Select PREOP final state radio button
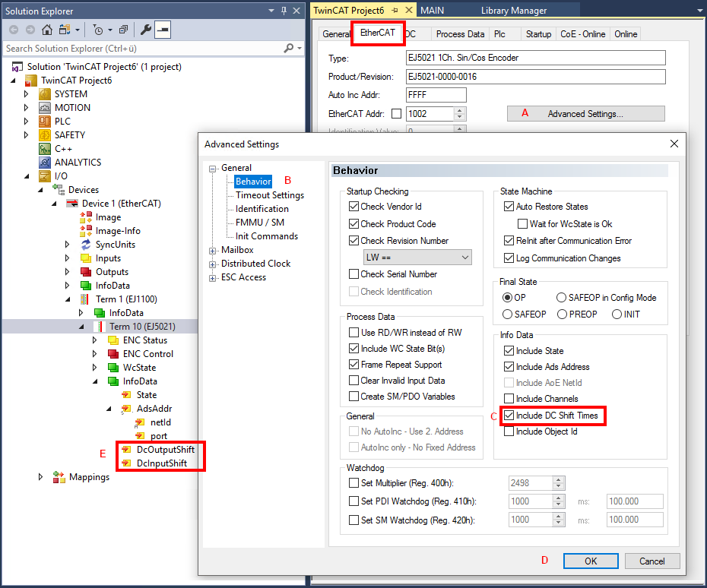707x588 pixels. [562, 314]
